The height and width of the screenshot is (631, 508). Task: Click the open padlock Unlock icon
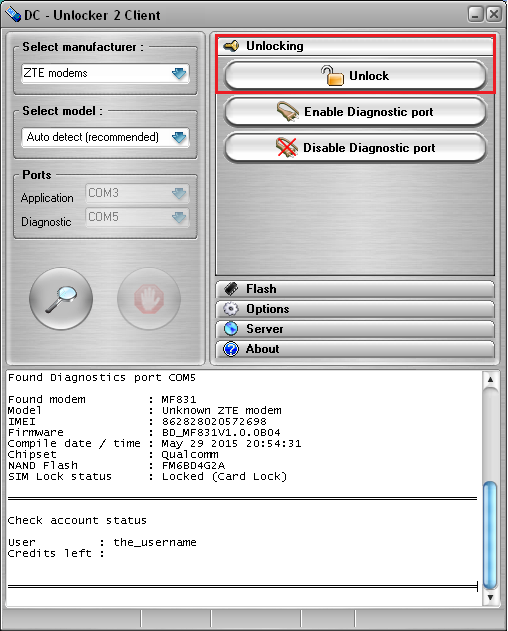[x=332, y=76]
